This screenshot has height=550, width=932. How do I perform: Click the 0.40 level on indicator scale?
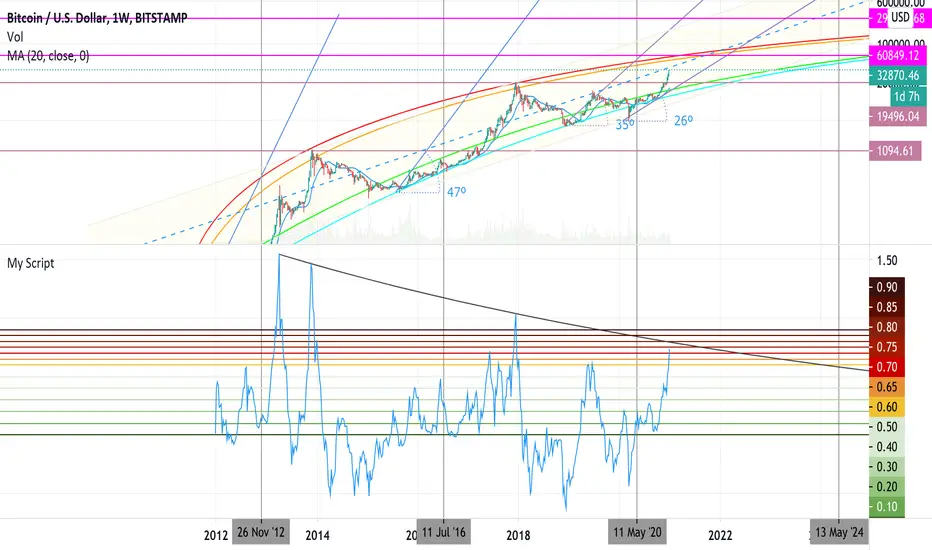pos(887,447)
